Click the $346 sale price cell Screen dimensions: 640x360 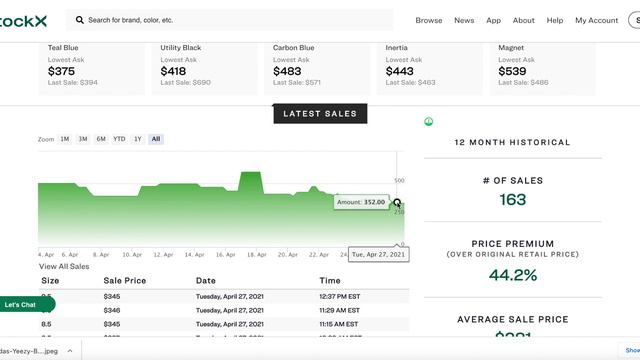click(111, 310)
